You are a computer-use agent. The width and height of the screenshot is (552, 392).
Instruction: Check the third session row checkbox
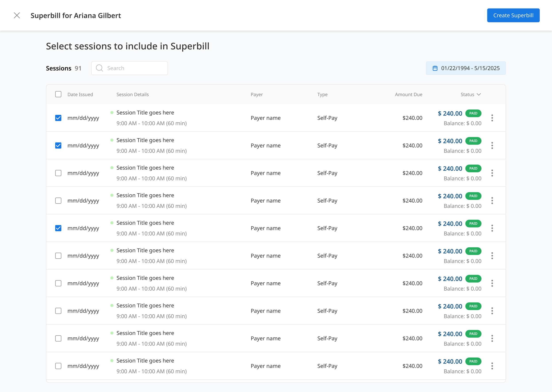(x=58, y=173)
